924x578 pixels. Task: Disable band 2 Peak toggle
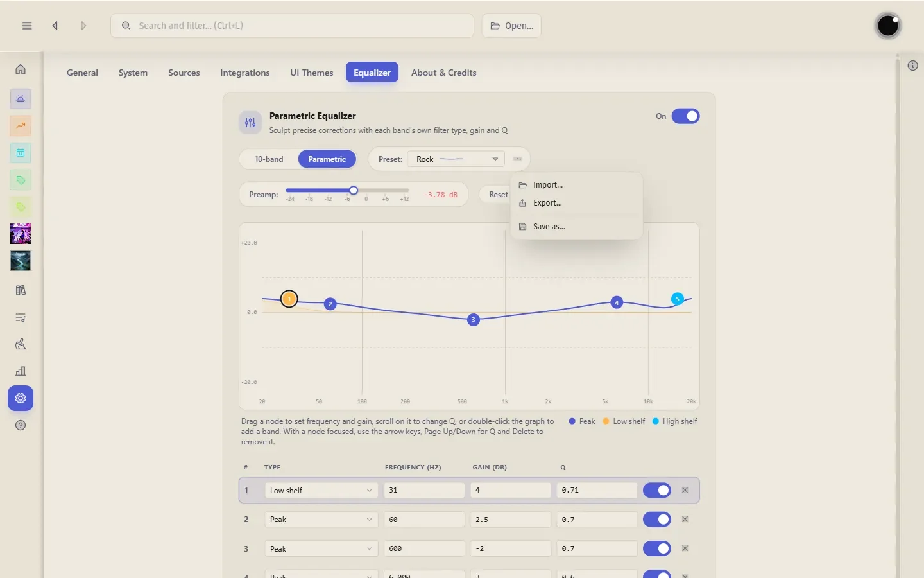pyautogui.click(x=657, y=519)
